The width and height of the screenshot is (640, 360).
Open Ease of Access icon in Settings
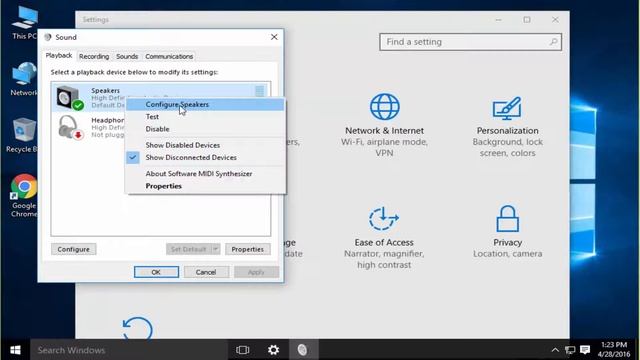click(384, 219)
